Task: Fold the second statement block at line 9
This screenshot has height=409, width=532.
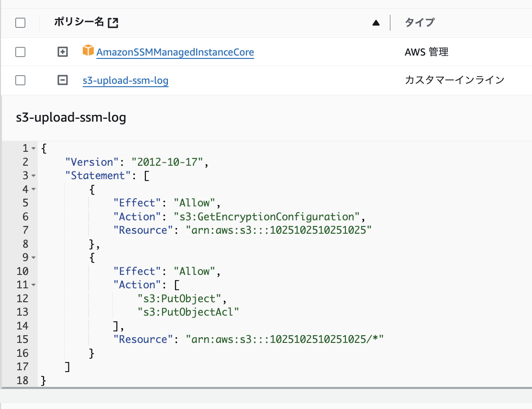Action: (33, 258)
